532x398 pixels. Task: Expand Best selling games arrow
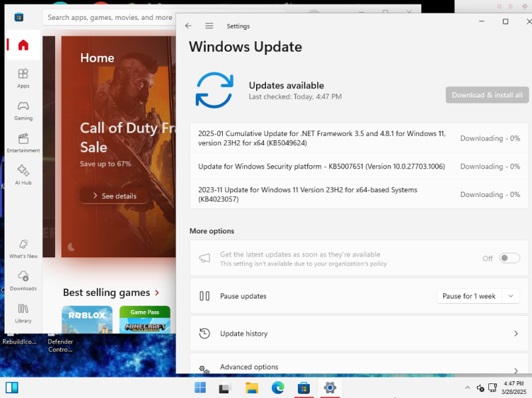[157, 293]
